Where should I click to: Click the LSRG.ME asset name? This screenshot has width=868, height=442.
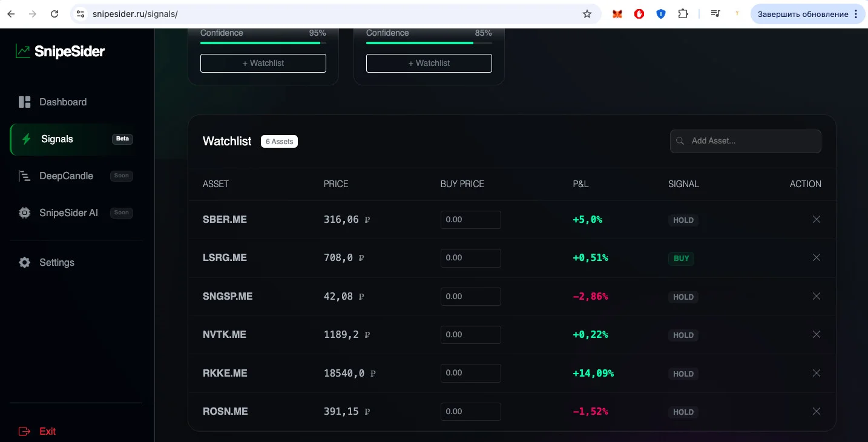click(225, 257)
